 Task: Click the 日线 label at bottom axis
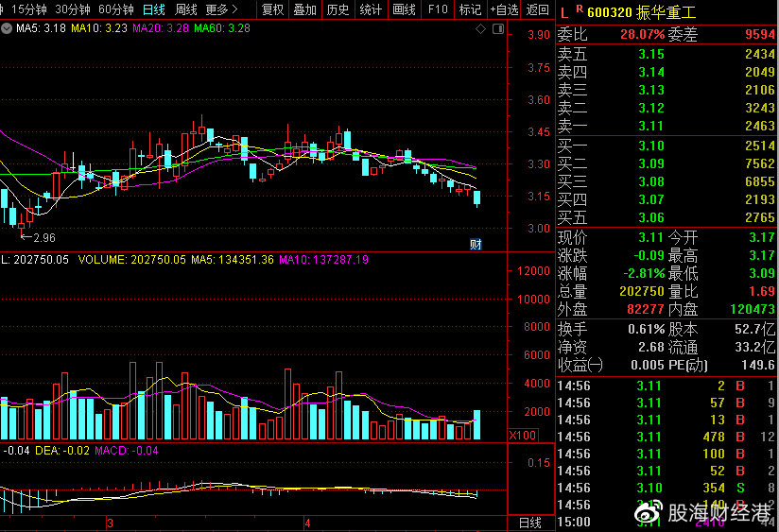click(x=530, y=523)
